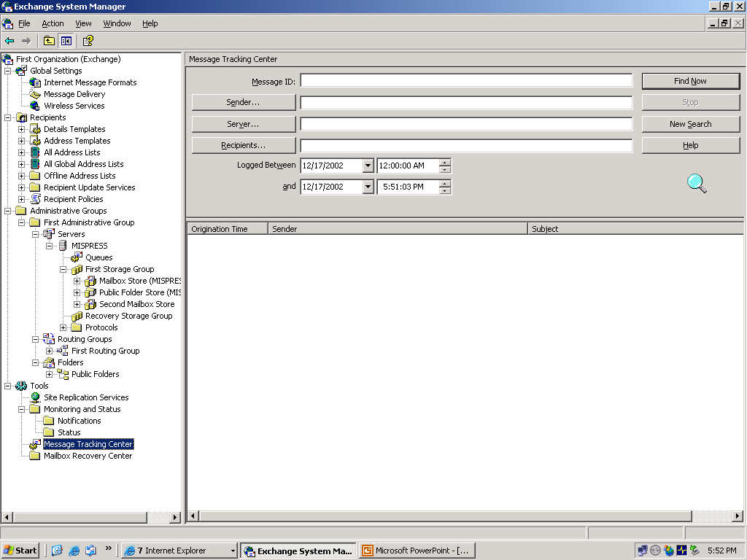This screenshot has width=747, height=560.
Task: Click the Recipients... button
Action: [x=244, y=145]
